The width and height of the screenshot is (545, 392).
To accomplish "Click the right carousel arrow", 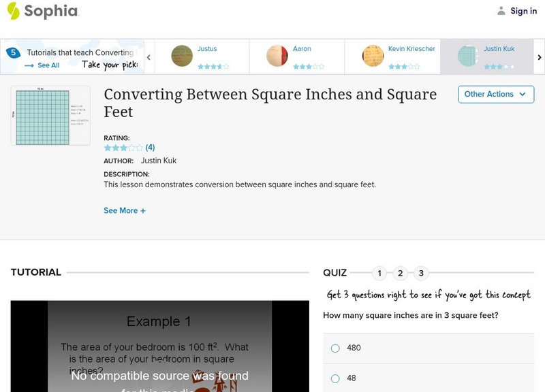I will [538, 57].
